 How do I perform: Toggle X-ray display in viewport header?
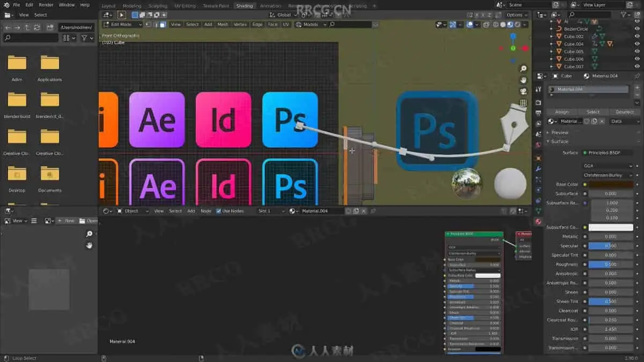(x=486, y=24)
